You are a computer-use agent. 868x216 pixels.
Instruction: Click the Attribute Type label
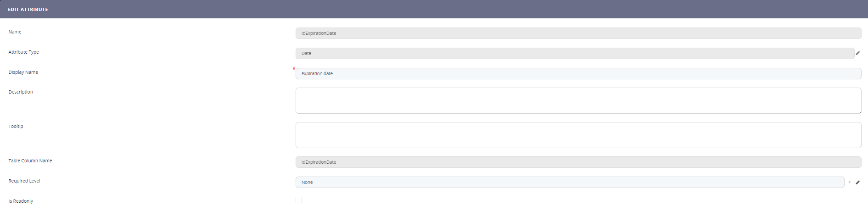coord(24,52)
